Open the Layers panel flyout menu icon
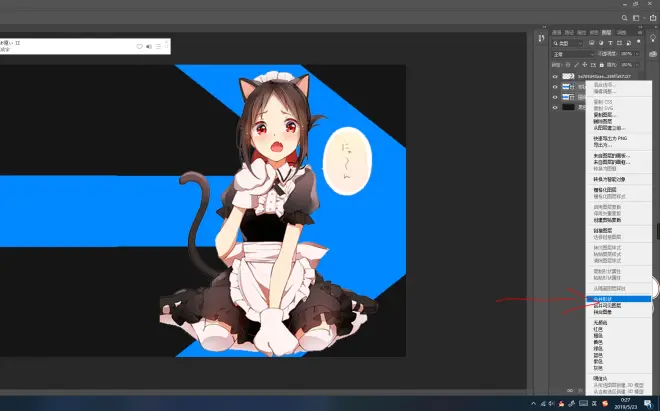Image resolution: width=660 pixels, height=411 pixels. click(x=640, y=32)
